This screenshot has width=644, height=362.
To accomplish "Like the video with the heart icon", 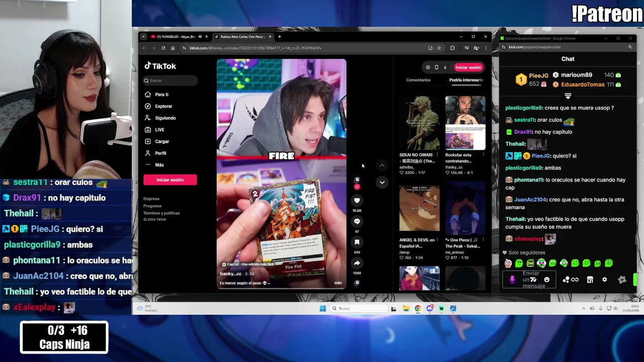I will point(357,201).
